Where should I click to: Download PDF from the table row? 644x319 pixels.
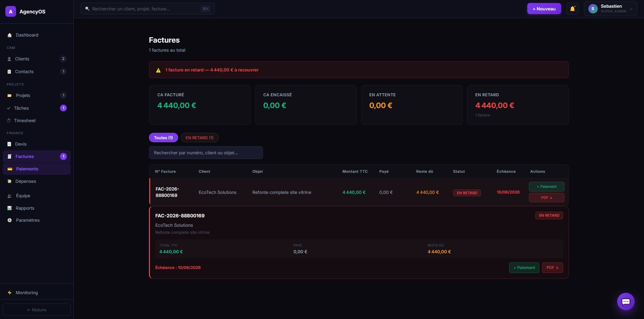tap(547, 198)
